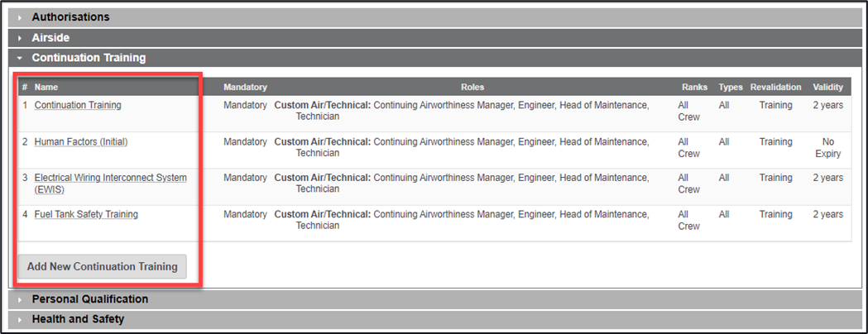Click the Mandatory column header
The width and height of the screenshot is (868, 334).
[x=245, y=87]
